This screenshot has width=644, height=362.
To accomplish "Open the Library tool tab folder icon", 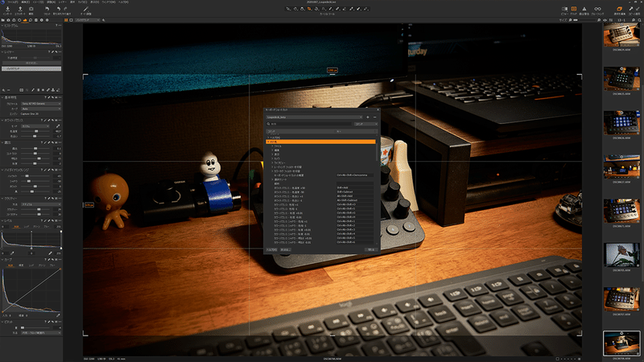I will [3, 19].
